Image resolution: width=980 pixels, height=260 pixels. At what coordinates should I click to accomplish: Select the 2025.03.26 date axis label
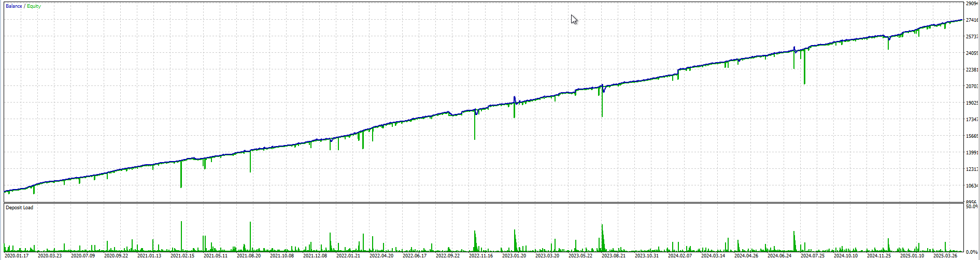pyautogui.click(x=945, y=255)
